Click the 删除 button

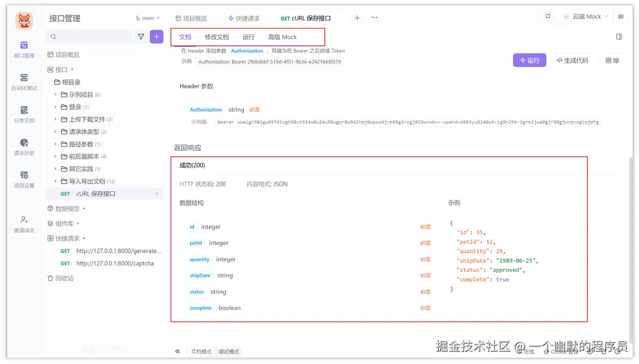613,60
